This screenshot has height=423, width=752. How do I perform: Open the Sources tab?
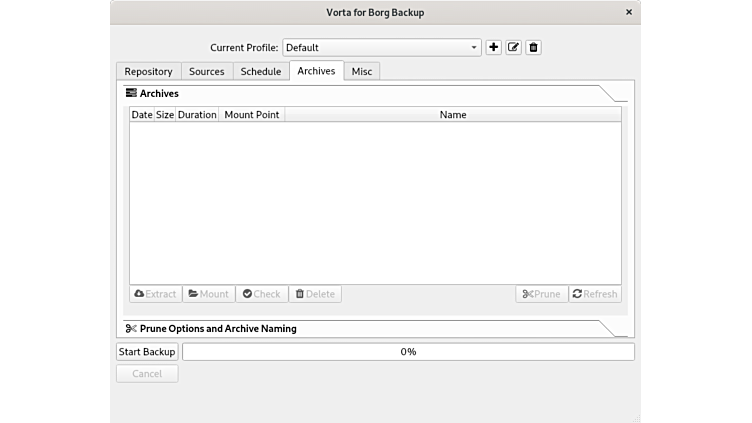pos(207,71)
